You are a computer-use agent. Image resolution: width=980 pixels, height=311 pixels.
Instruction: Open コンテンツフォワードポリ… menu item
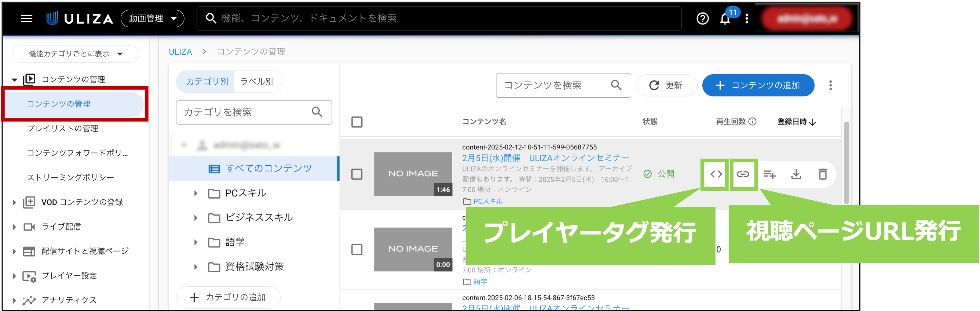click(77, 153)
